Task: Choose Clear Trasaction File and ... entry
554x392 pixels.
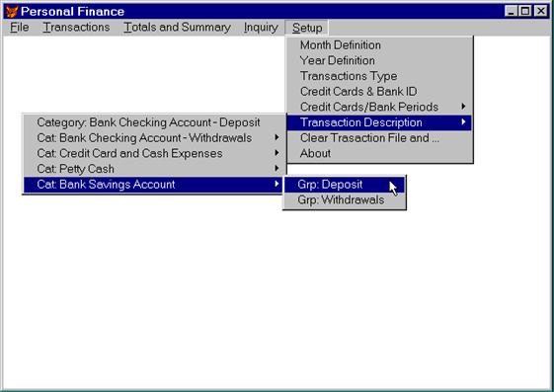Action: click(380, 138)
